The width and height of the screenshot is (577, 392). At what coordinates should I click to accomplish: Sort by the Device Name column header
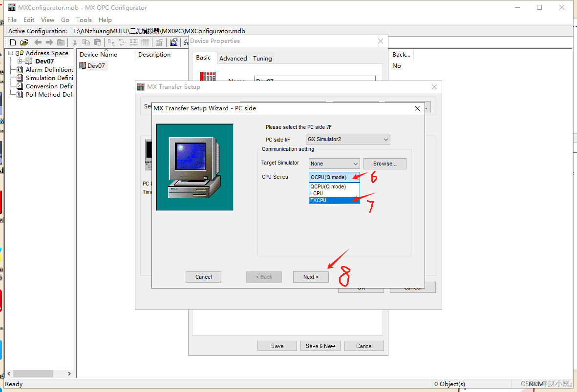point(106,54)
